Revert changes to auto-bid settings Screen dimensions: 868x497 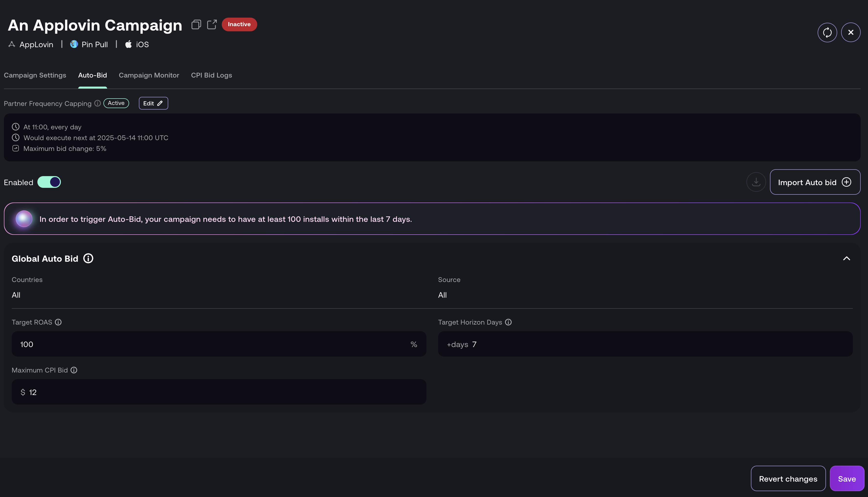point(788,479)
